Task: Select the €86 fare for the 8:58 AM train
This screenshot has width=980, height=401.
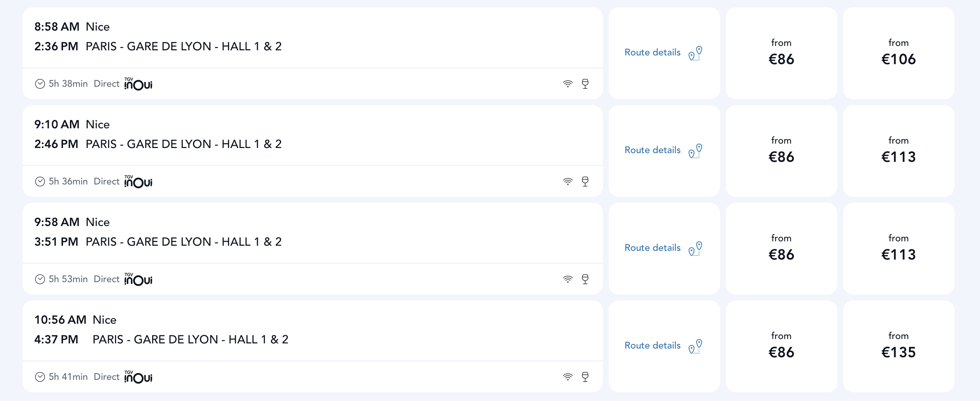Action: pyautogui.click(x=781, y=53)
